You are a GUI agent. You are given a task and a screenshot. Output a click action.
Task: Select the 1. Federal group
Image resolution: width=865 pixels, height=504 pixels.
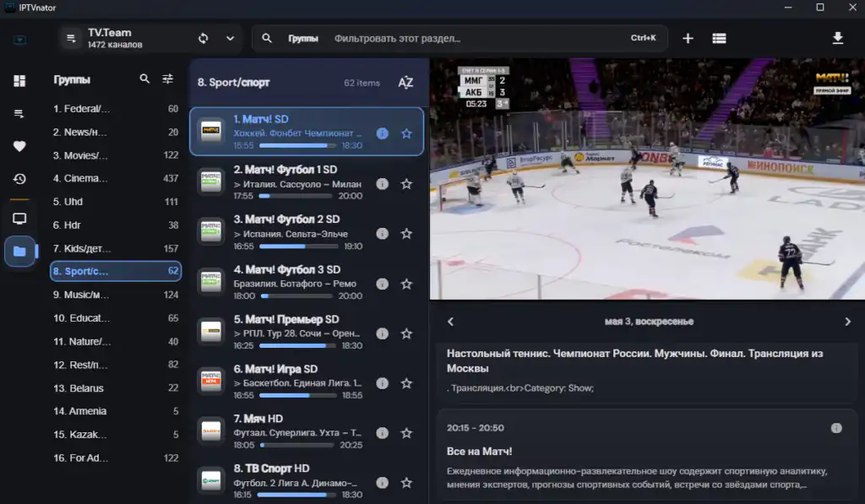coord(116,109)
